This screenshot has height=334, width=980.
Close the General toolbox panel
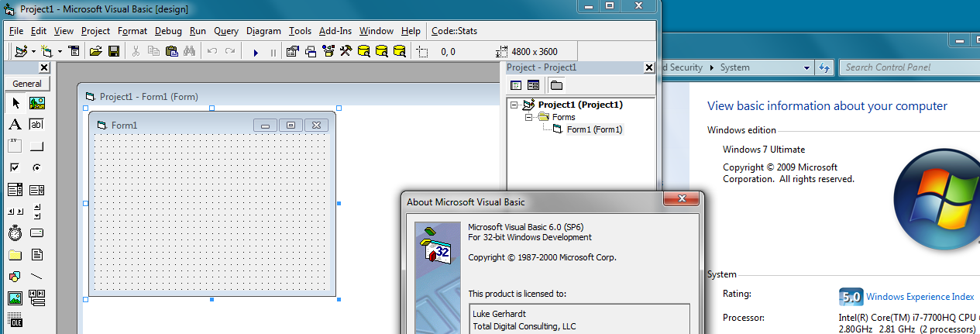coord(44,68)
